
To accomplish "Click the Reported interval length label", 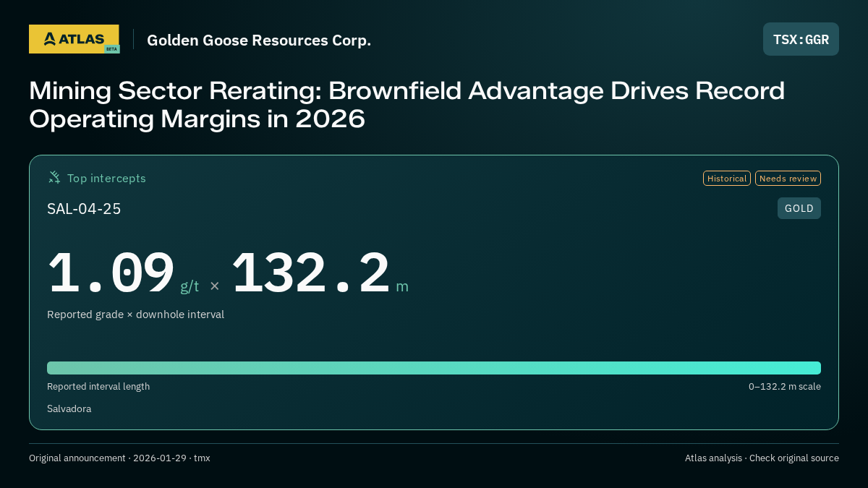I will (98, 387).
